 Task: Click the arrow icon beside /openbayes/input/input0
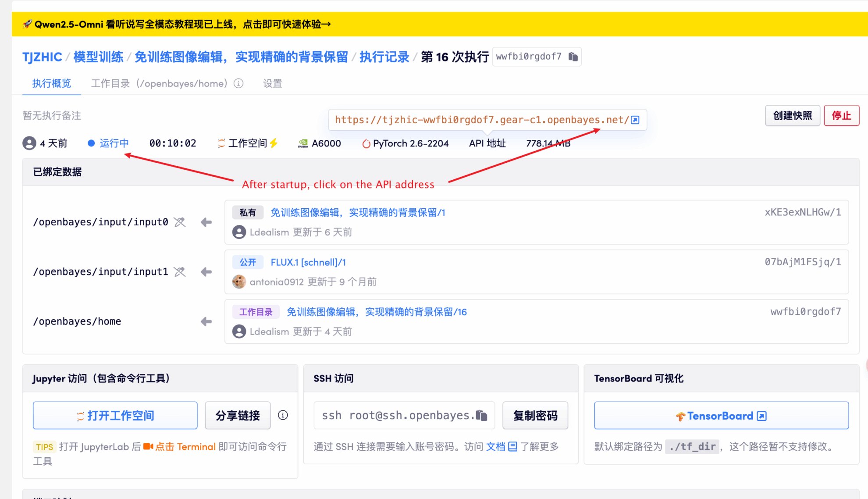pyautogui.click(x=206, y=222)
